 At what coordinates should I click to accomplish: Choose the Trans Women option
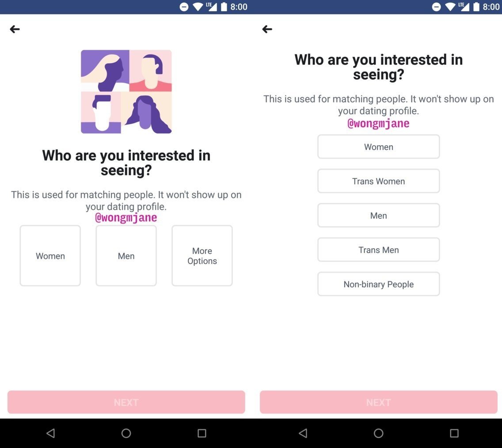[x=378, y=181]
